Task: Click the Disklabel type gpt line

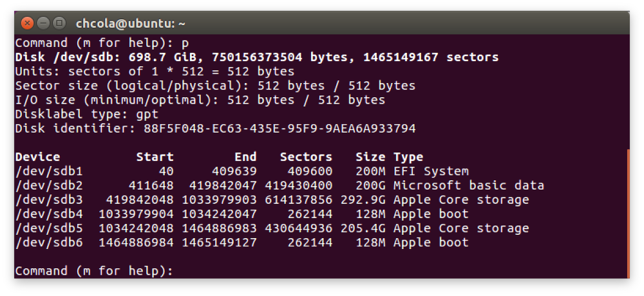Action: point(86,115)
